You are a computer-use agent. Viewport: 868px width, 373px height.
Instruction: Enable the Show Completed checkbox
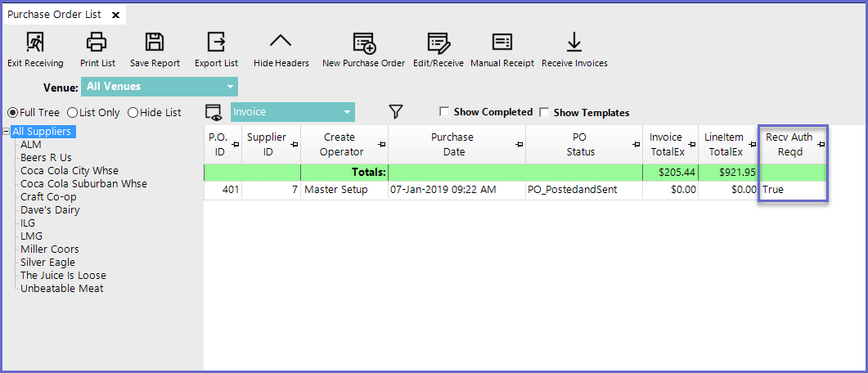[444, 112]
